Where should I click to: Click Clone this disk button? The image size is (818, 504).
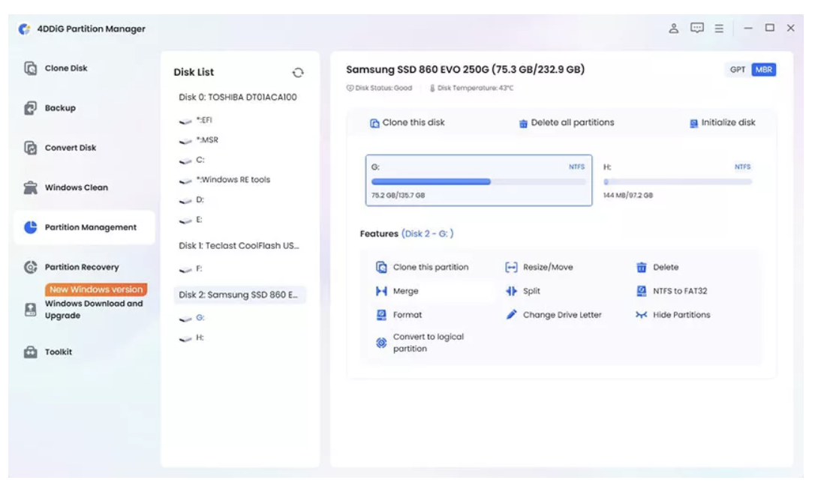tap(407, 122)
